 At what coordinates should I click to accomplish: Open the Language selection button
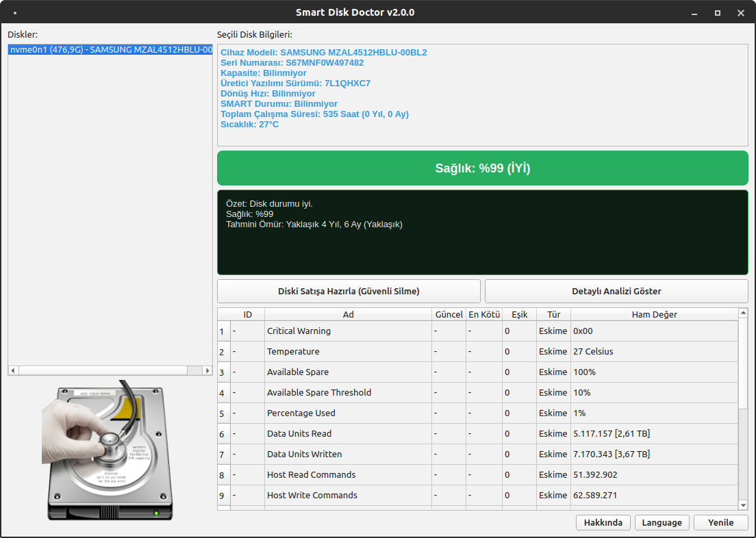click(661, 522)
